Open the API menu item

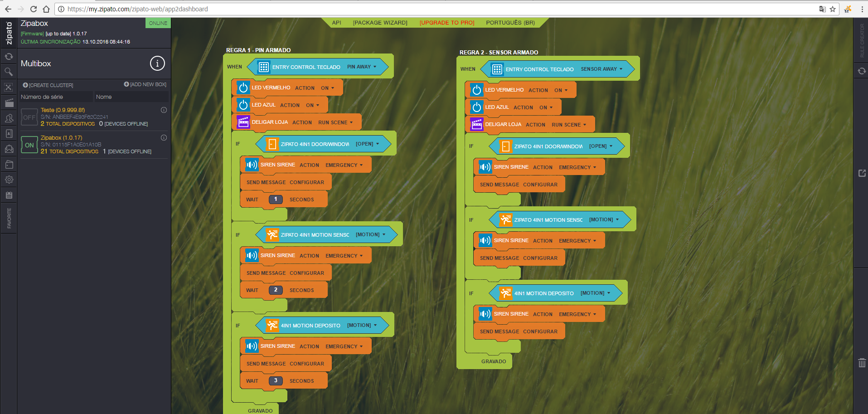(x=336, y=23)
